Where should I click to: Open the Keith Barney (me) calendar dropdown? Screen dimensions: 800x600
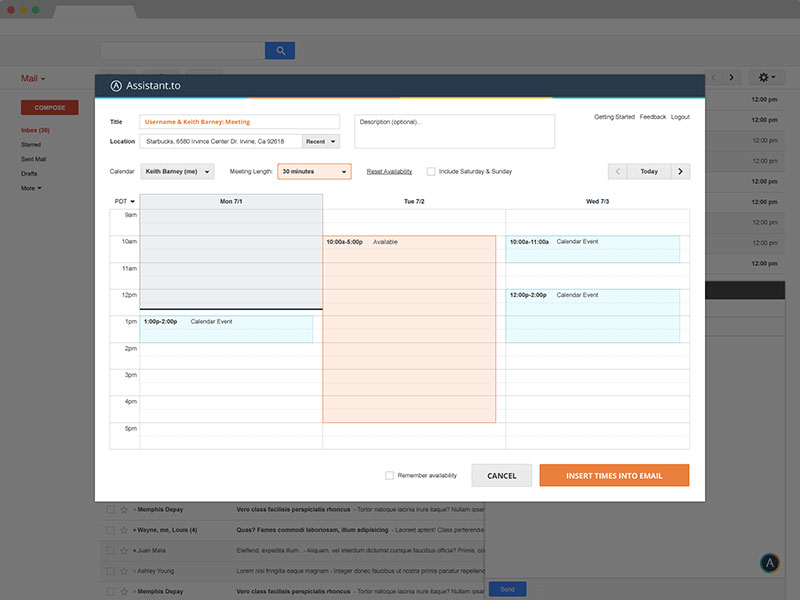click(x=177, y=171)
